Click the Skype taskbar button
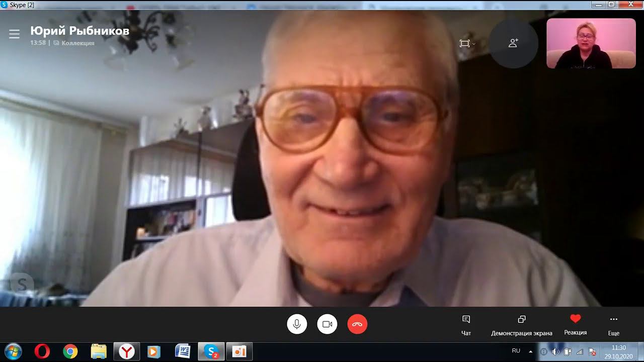Screen dimensions: 644x362 (x=211, y=351)
